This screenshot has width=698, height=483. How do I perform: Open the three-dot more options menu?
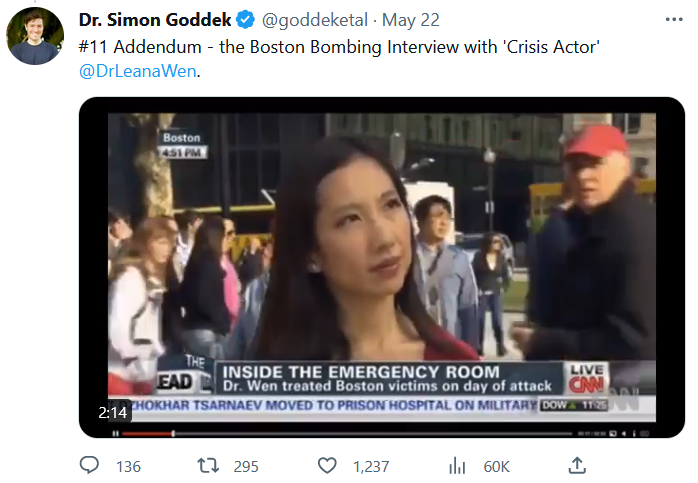pos(674,19)
